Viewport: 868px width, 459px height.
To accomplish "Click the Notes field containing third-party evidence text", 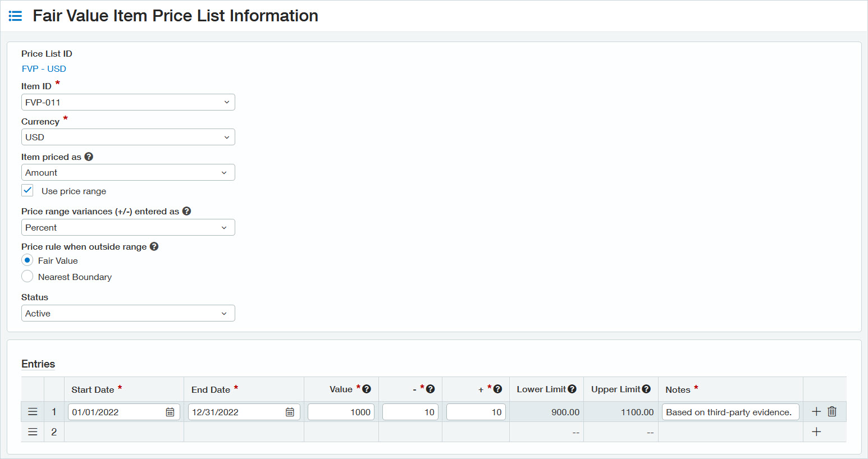I will coord(730,411).
